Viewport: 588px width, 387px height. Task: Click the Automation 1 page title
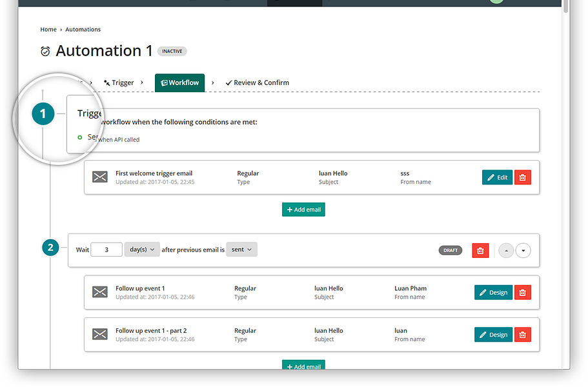(x=104, y=50)
